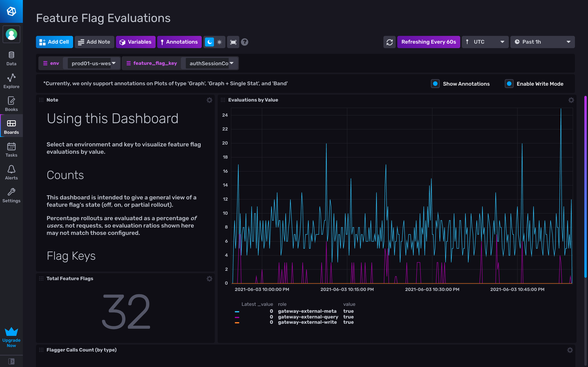Switch dashboard to light mode
The height and width of the screenshot is (367, 588).
pos(219,42)
